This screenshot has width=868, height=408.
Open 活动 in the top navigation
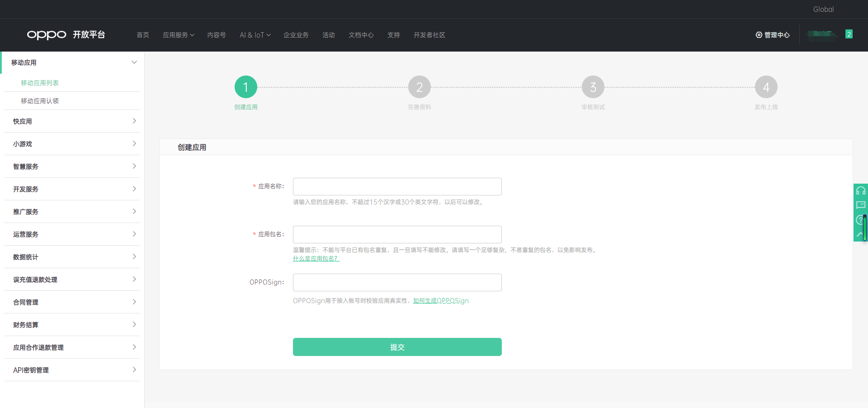329,35
